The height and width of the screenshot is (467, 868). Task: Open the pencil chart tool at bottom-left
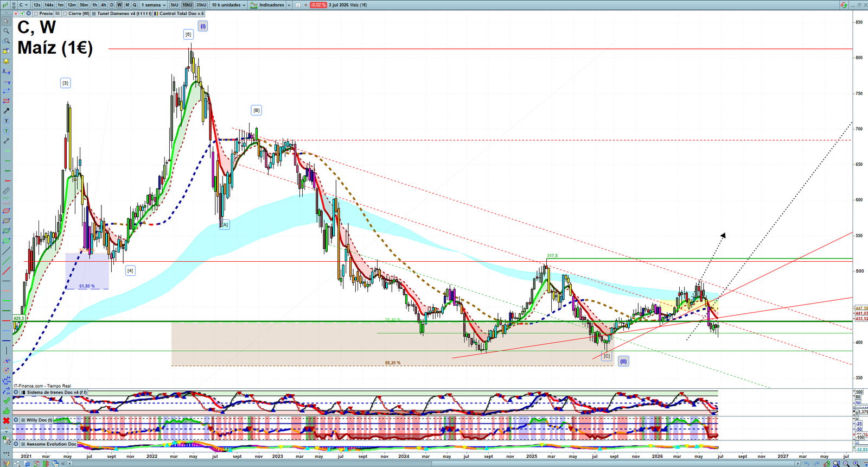[7, 463]
